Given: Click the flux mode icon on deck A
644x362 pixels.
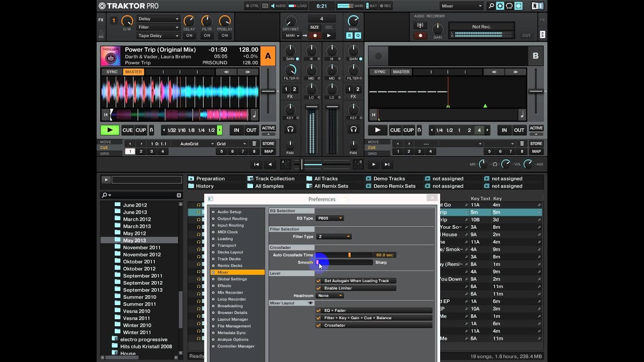Looking at the screenshot, I should click(151, 130).
